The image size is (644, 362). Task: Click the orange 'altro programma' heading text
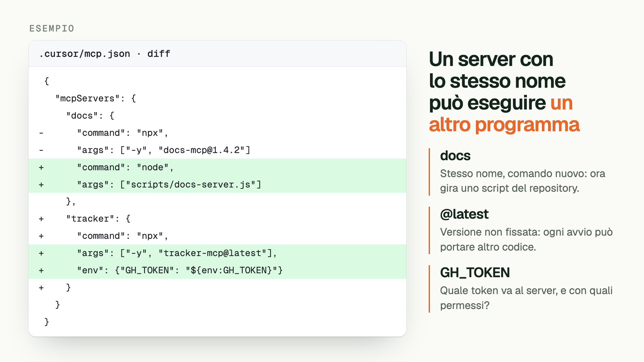click(x=504, y=124)
